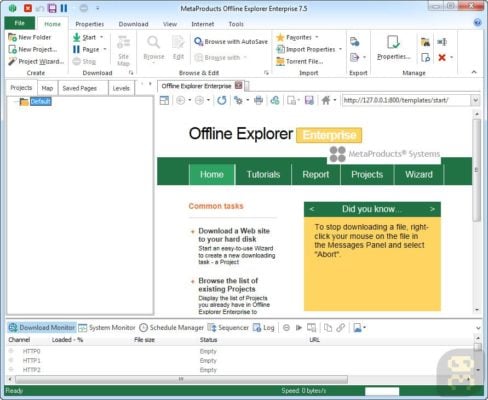Show previous tip with the < arrow
The width and height of the screenshot is (488, 400).
coord(312,209)
